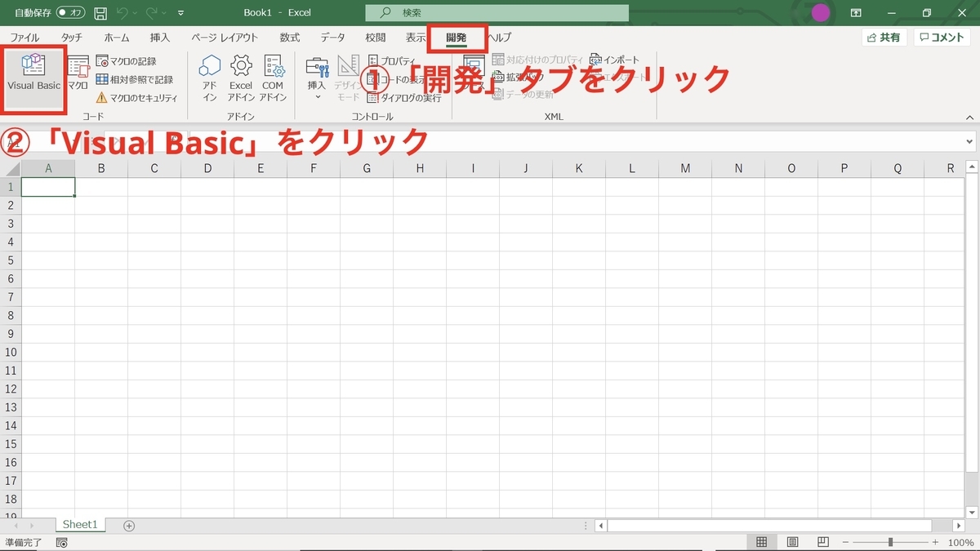
Task: Click the Select All corner triangle
Action: [11, 169]
